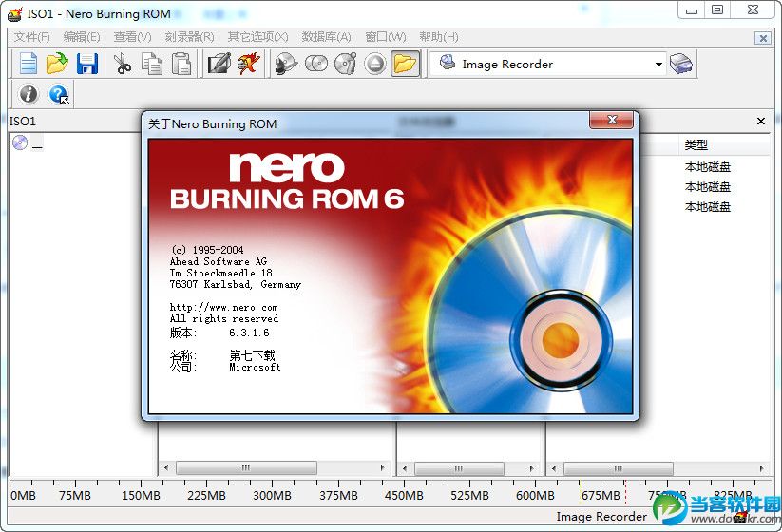The image size is (782, 532).
Task: Select the third 本地磁盘 row
Action: 708,207
